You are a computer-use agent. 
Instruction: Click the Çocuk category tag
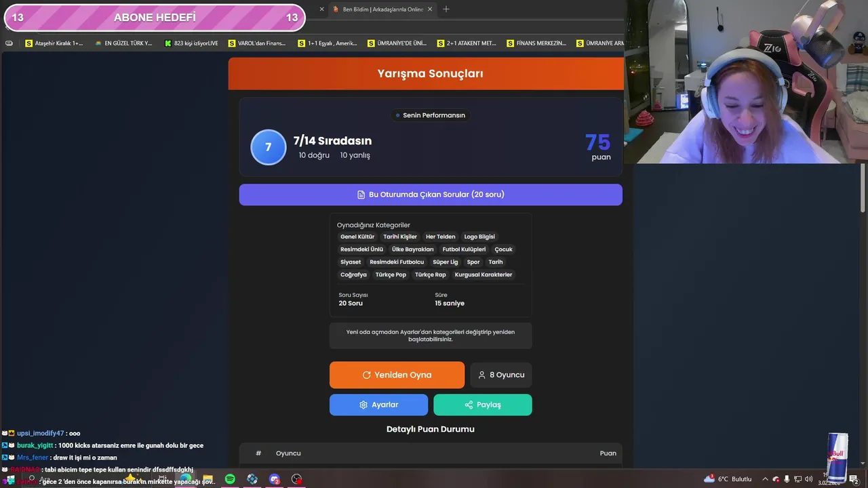[503, 249]
